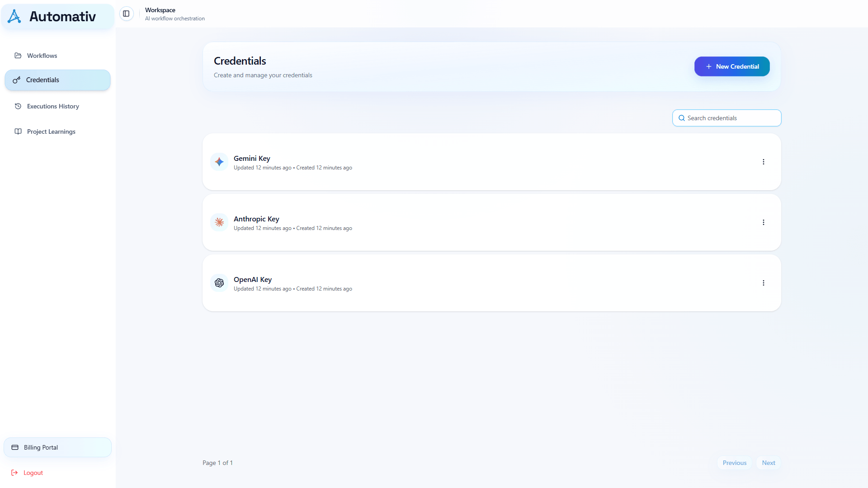Focus the Search credentials field

pyautogui.click(x=726, y=118)
